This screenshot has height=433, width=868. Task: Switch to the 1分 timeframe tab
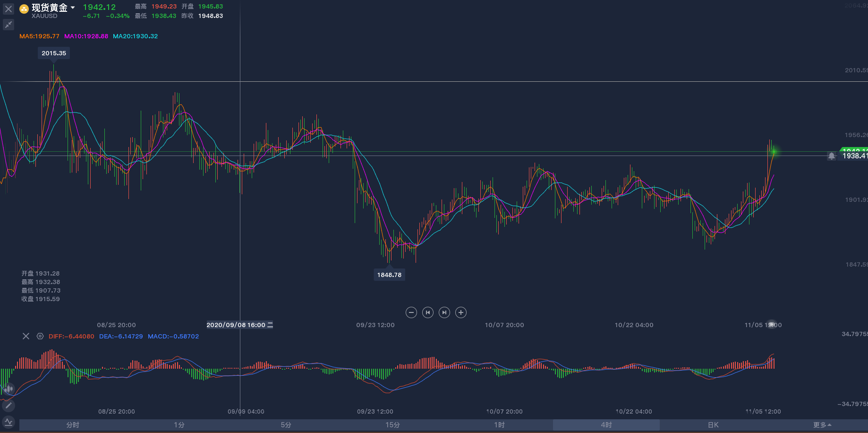pyautogui.click(x=179, y=425)
